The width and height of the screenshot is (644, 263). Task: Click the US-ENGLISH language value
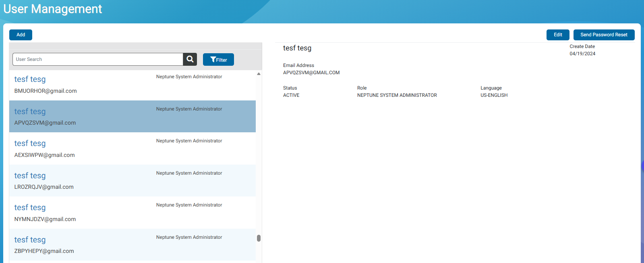pyautogui.click(x=494, y=95)
